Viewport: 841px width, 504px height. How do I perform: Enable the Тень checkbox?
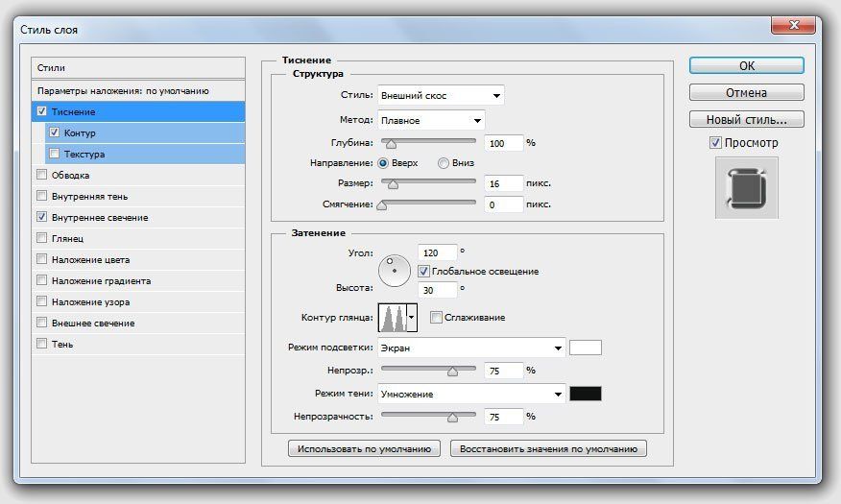point(42,343)
